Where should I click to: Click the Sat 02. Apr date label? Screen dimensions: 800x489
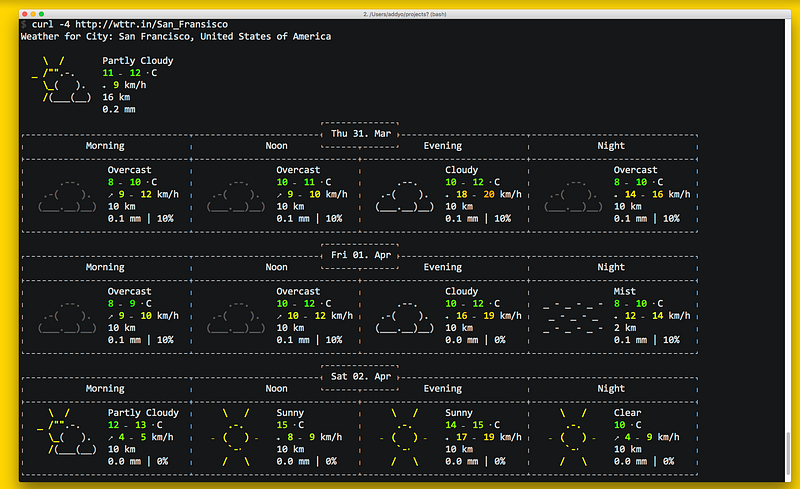point(360,376)
